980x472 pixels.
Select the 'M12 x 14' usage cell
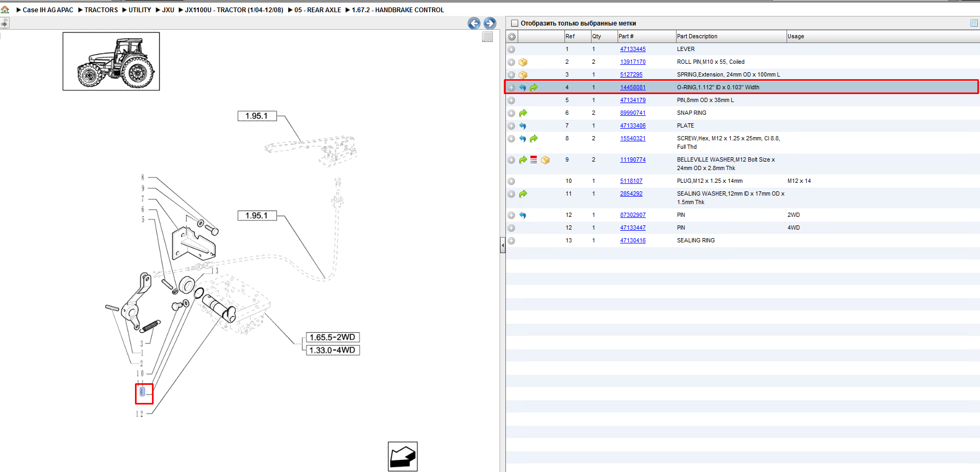point(799,181)
